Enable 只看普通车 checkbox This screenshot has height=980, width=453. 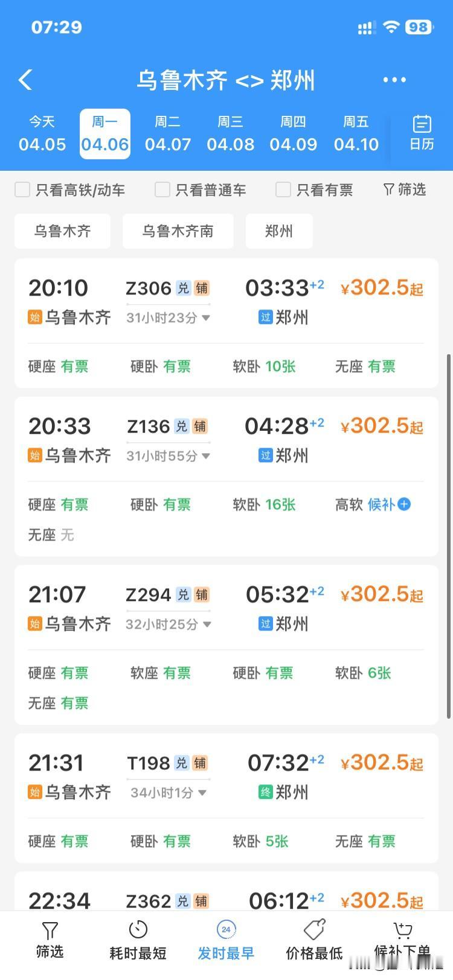pyautogui.click(x=162, y=189)
